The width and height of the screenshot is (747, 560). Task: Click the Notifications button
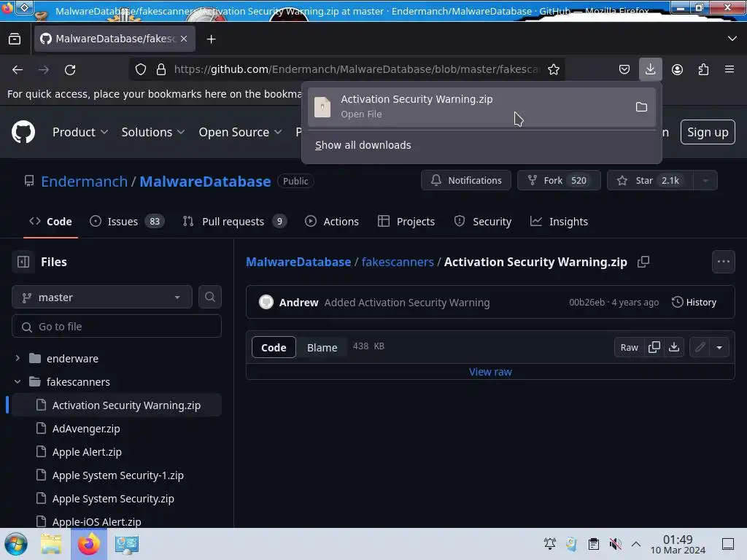point(466,181)
